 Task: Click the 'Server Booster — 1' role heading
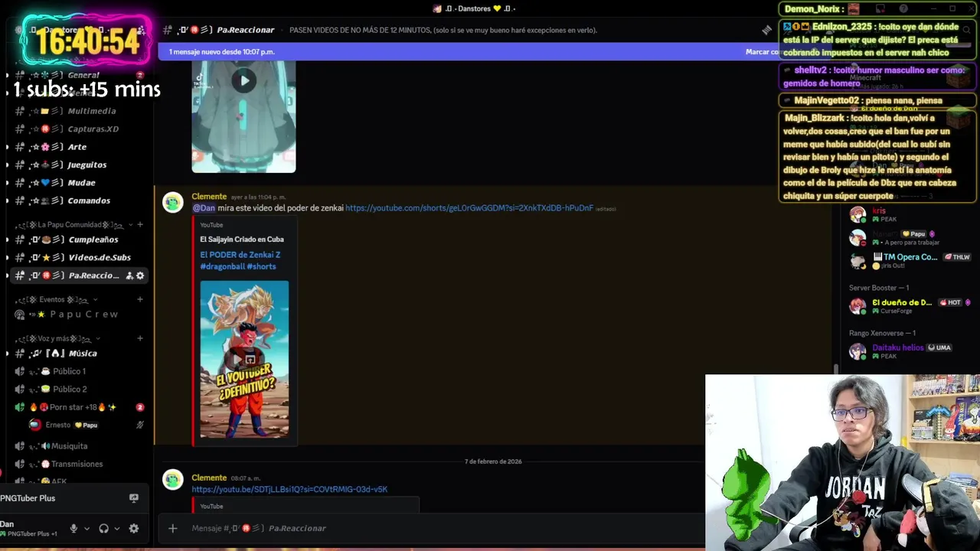[879, 288]
